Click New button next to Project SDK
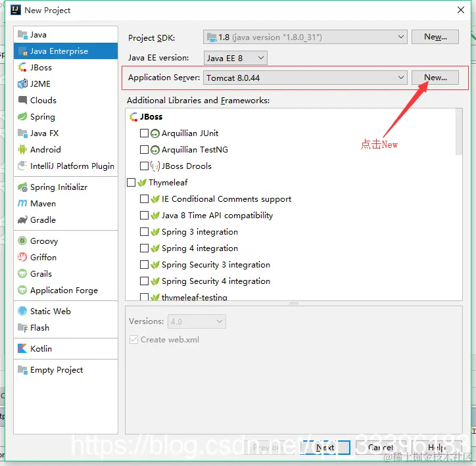Viewport: 476px width, 466px height. coord(435,37)
